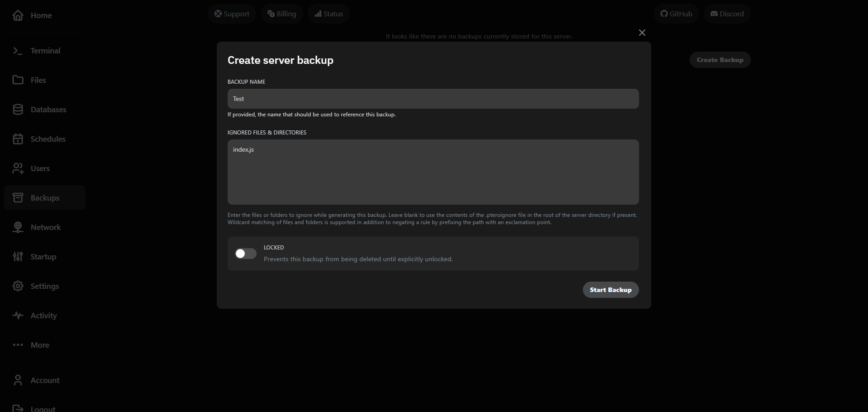
Task: Visit the Support link
Action: [x=232, y=14]
